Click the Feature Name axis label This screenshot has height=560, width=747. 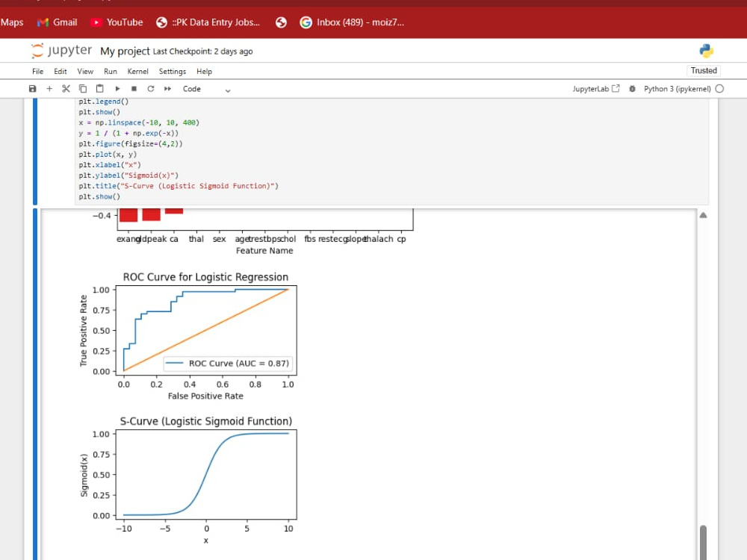[264, 251]
